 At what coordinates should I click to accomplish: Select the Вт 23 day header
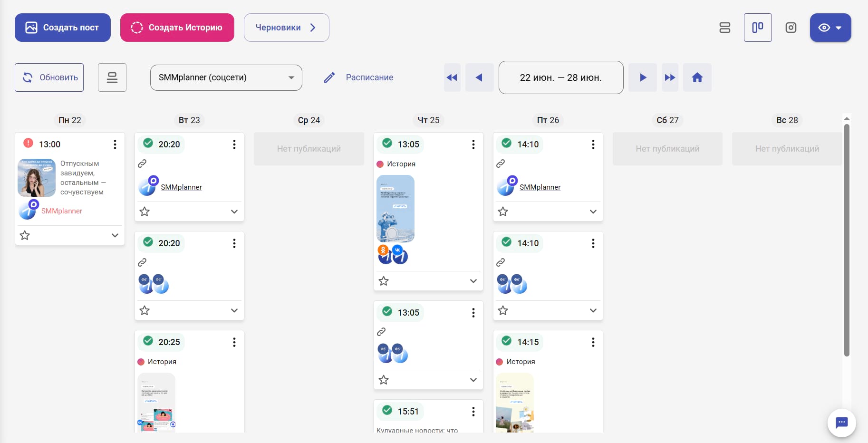(x=189, y=120)
